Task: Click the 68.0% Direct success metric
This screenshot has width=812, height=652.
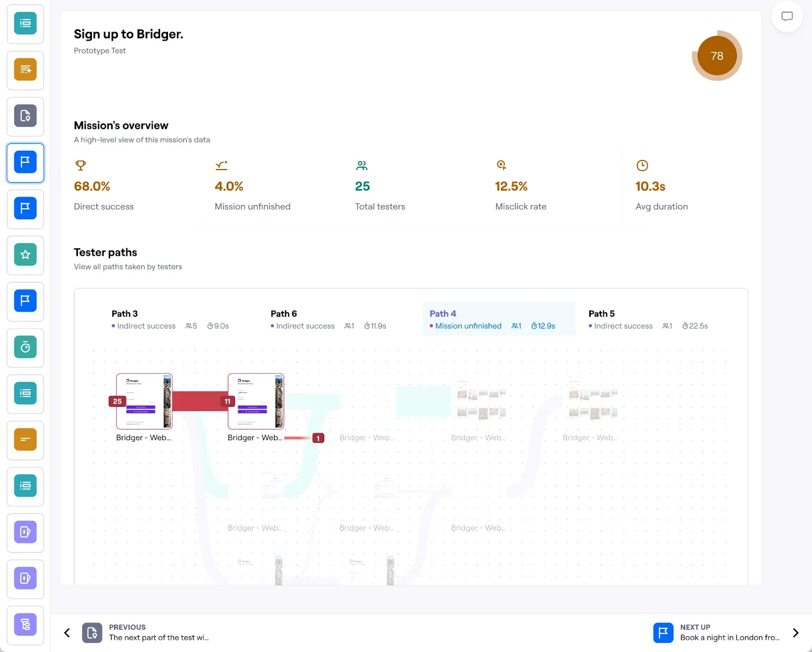Action: [92, 186]
